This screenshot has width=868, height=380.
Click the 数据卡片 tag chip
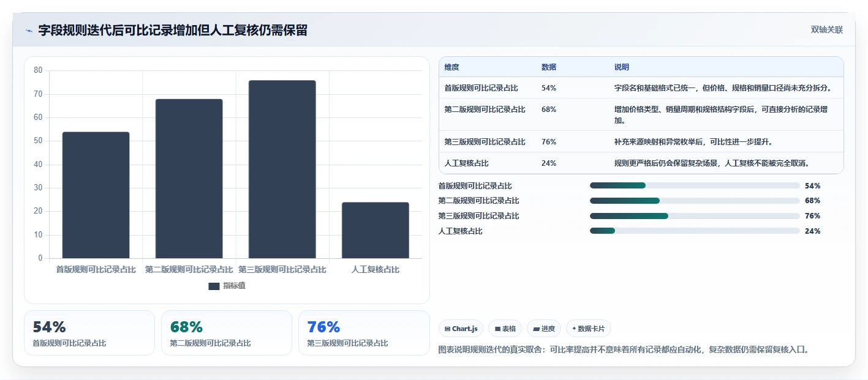pos(589,329)
